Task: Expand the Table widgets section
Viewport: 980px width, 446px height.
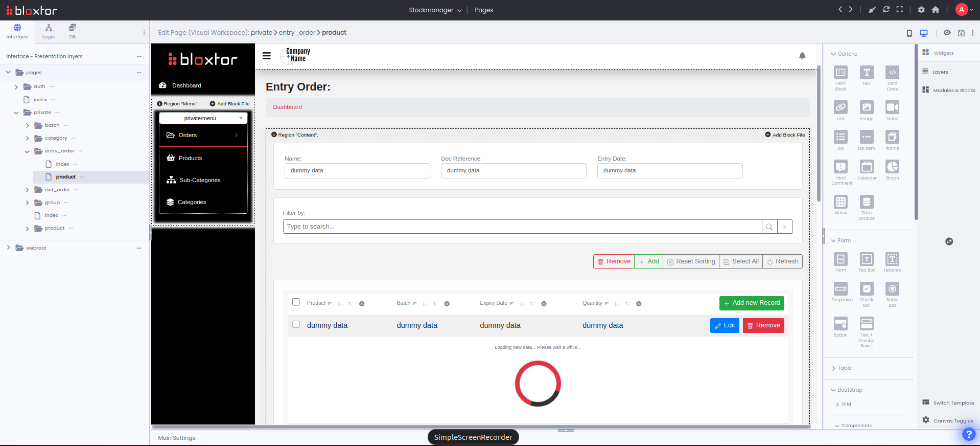Action: point(844,368)
